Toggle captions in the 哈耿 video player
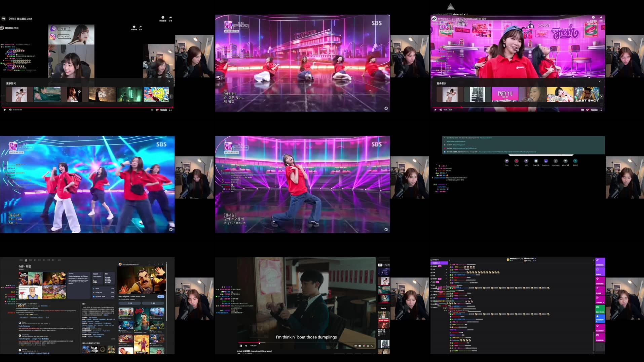The image size is (644, 362). (x=152, y=110)
